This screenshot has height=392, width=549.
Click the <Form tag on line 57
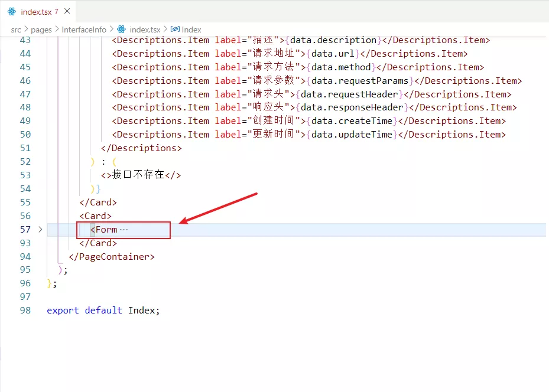click(x=103, y=230)
